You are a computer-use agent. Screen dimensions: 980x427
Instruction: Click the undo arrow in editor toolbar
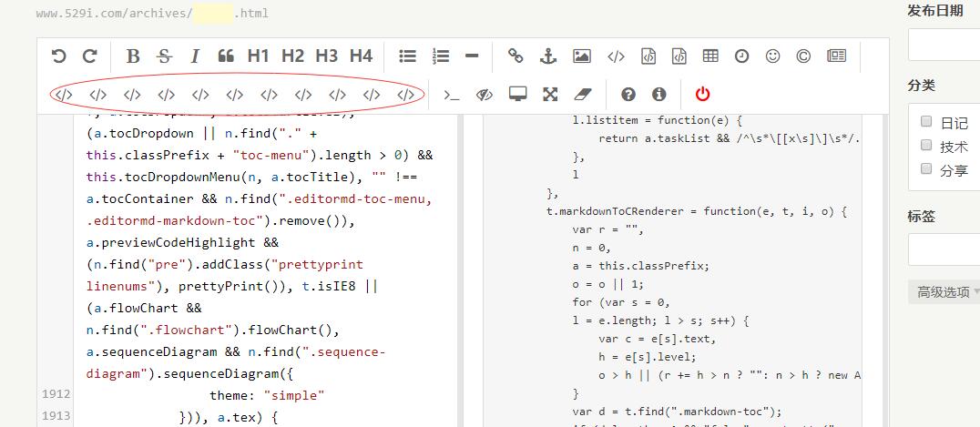[x=59, y=56]
